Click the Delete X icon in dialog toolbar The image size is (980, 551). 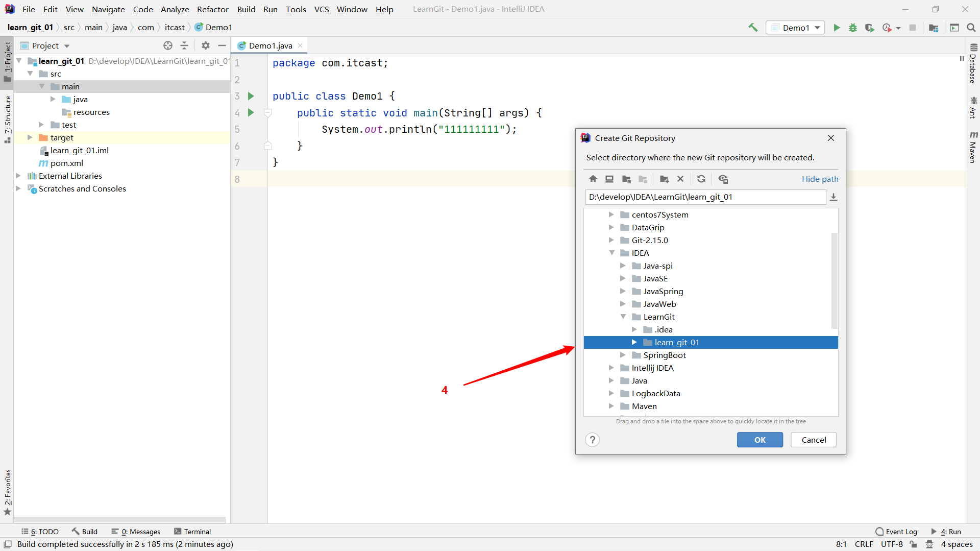click(680, 179)
